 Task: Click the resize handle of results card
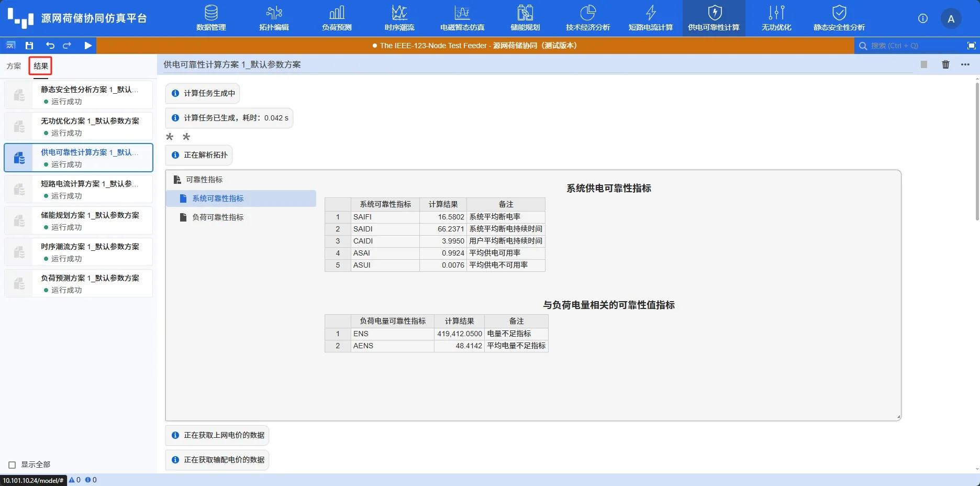point(898,417)
